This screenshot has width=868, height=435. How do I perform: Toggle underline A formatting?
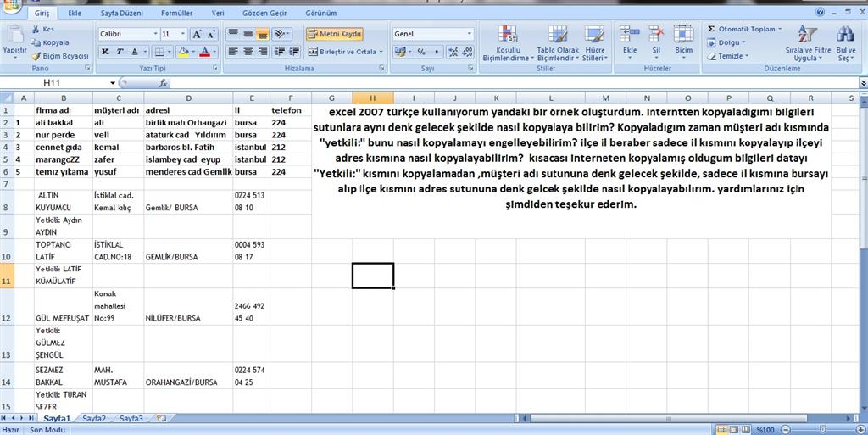click(x=135, y=52)
